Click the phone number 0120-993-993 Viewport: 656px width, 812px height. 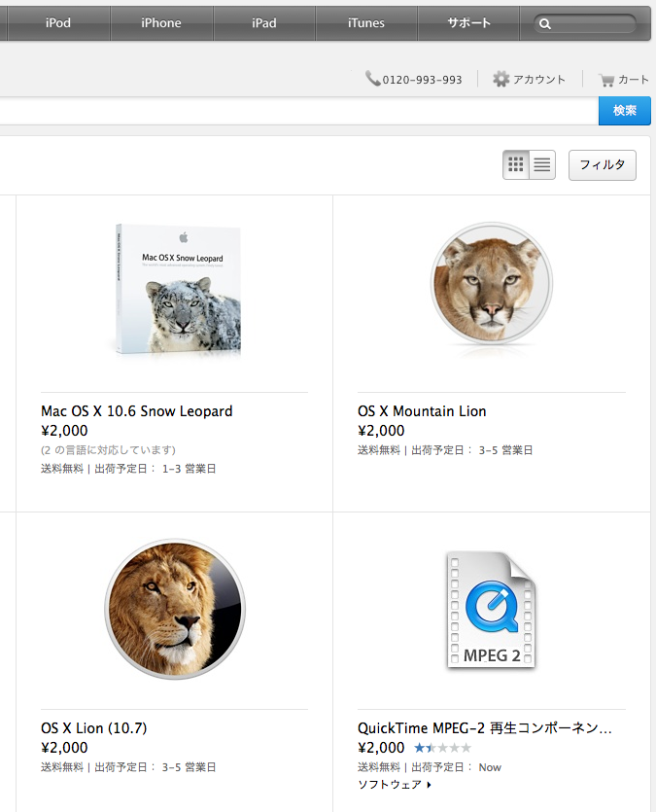(422, 80)
